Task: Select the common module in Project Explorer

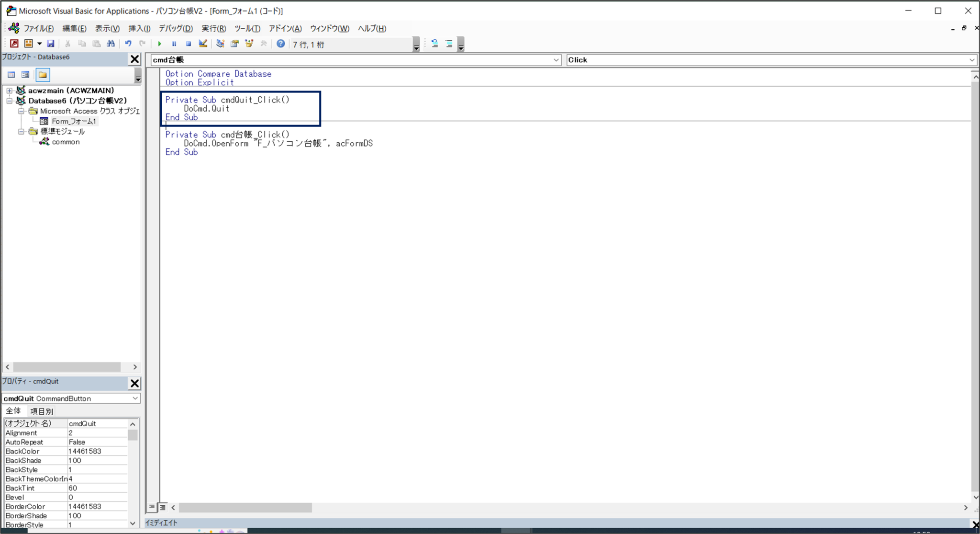Action: (66, 141)
